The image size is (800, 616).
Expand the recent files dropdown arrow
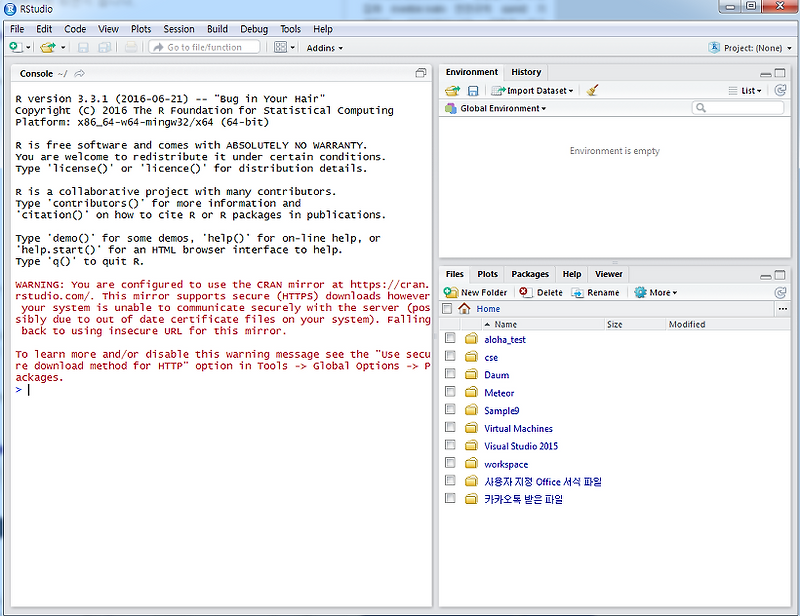63,47
